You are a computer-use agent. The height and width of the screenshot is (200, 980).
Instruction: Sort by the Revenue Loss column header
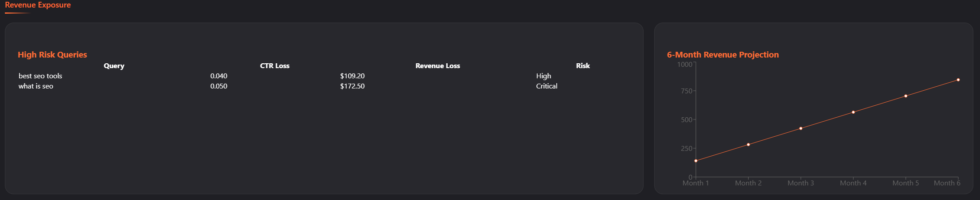437,66
